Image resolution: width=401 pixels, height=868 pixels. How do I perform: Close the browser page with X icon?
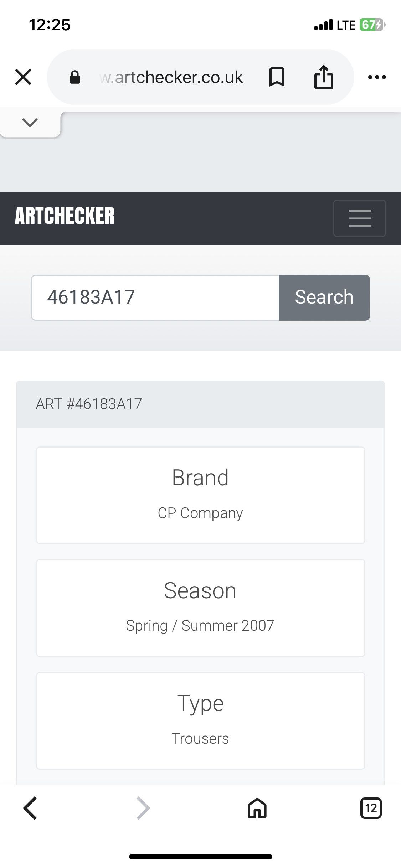click(x=23, y=77)
